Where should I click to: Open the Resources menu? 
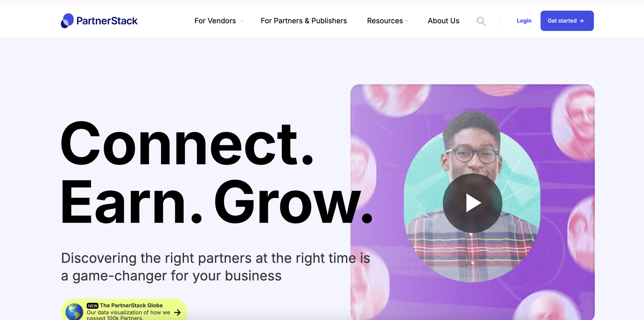pyautogui.click(x=385, y=21)
